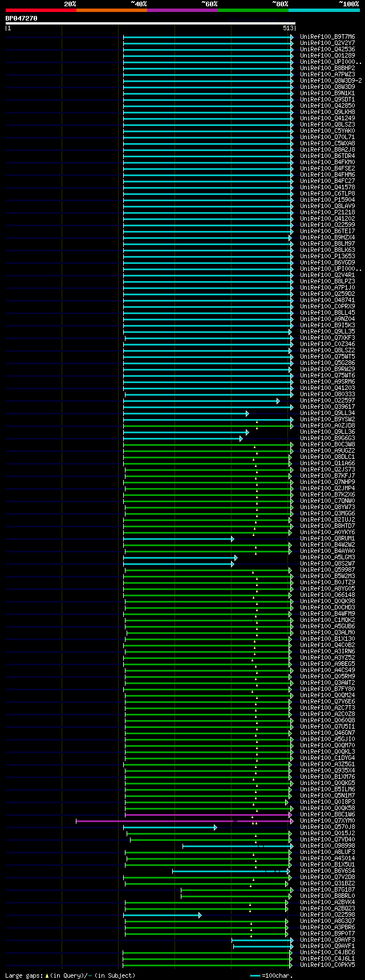Select the UniRef100_B7G187 hit
The image size is (365, 980).
pos(327,890)
